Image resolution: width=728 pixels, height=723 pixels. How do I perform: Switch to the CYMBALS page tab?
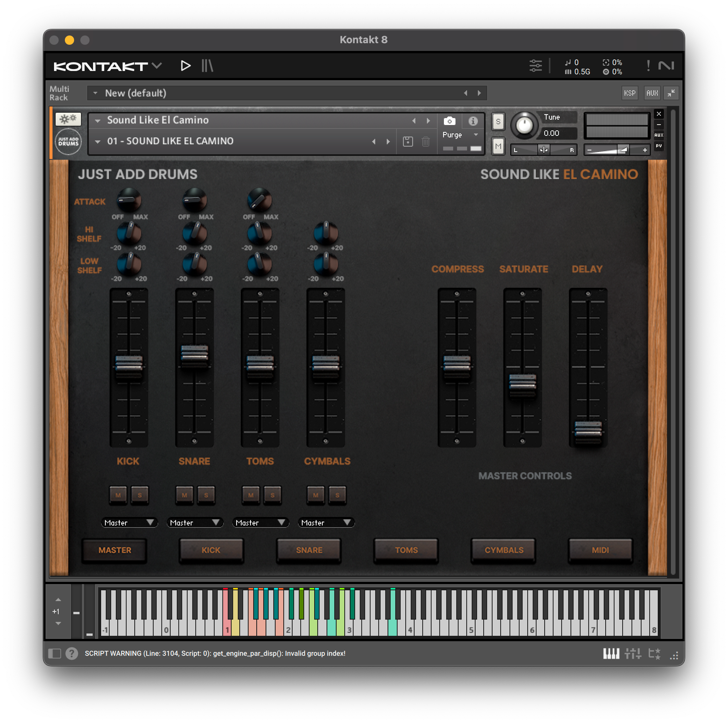click(x=504, y=550)
